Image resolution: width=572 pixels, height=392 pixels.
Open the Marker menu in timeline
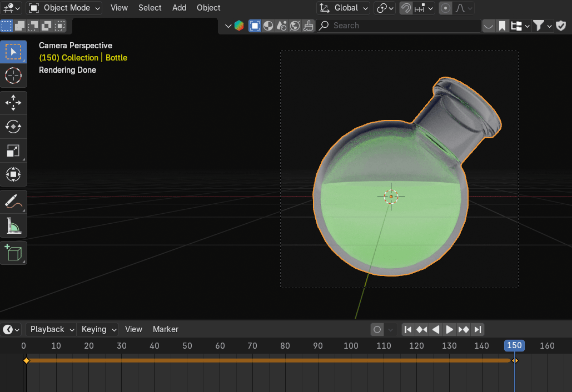tap(166, 329)
